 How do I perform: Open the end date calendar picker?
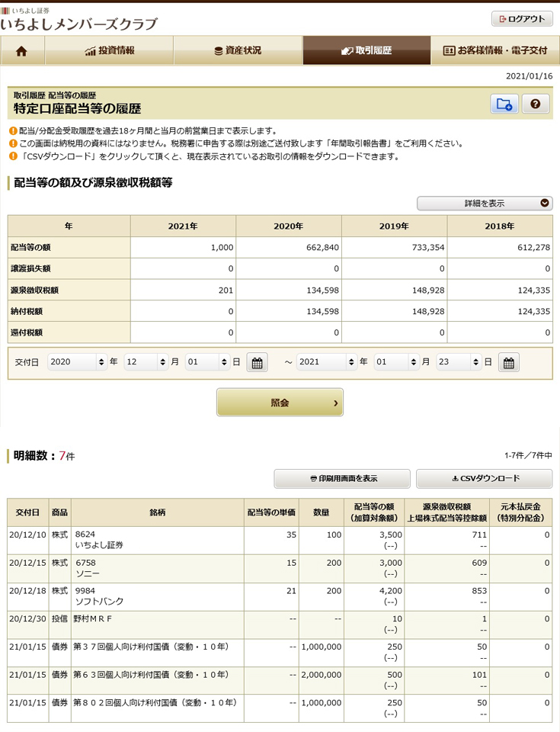tap(508, 363)
